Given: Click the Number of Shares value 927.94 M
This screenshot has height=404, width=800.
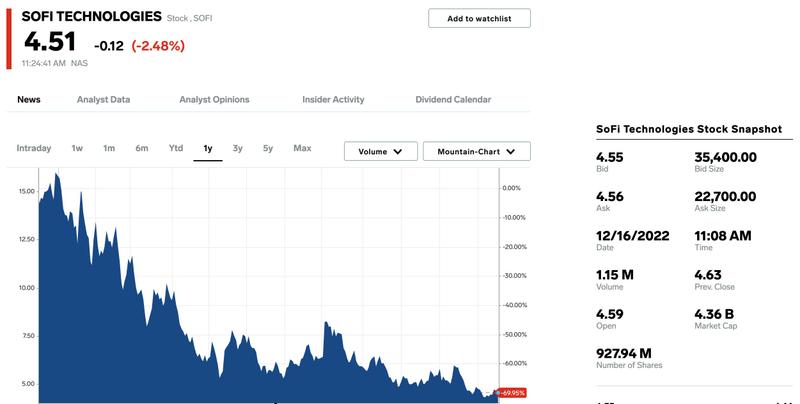Looking at the screenshot, I should [x=624, y=353].
